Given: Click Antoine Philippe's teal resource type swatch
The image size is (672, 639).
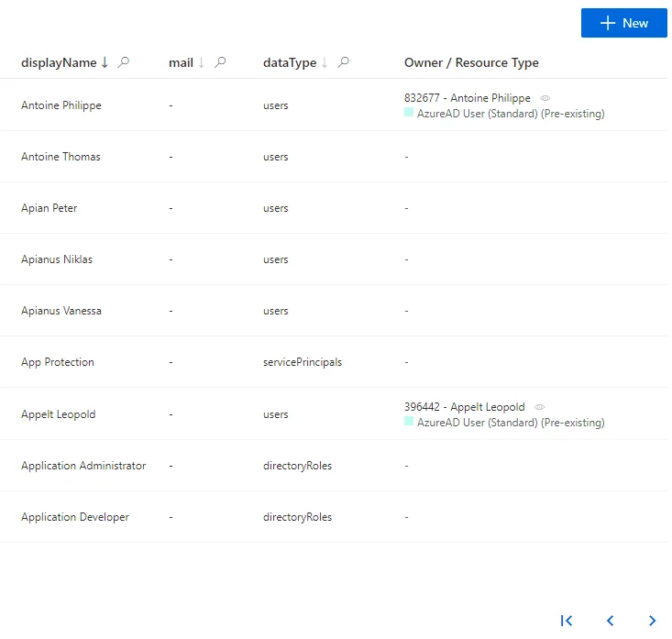Looking at the screenshot, I should pyautogui.click(x=409, y=113).
